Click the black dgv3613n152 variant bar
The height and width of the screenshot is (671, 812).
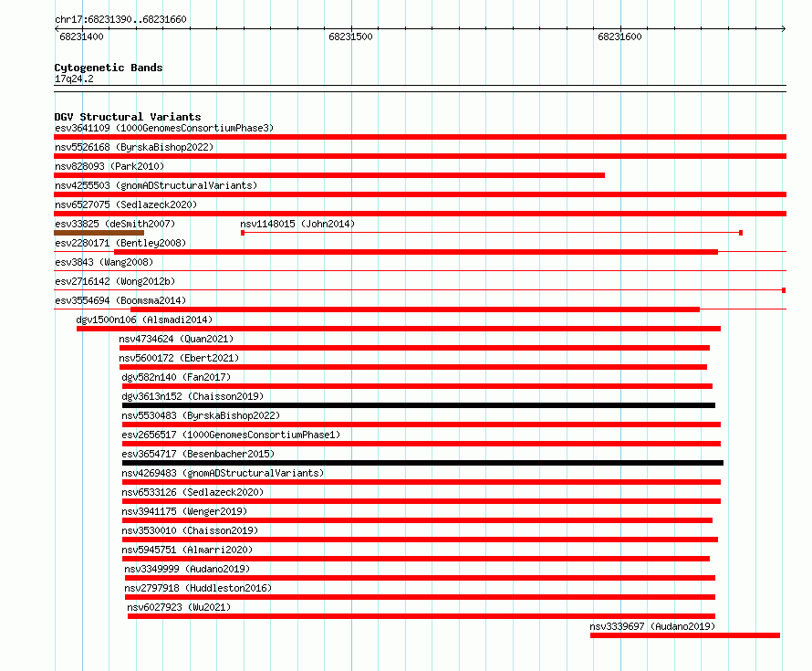coord(419,405)
